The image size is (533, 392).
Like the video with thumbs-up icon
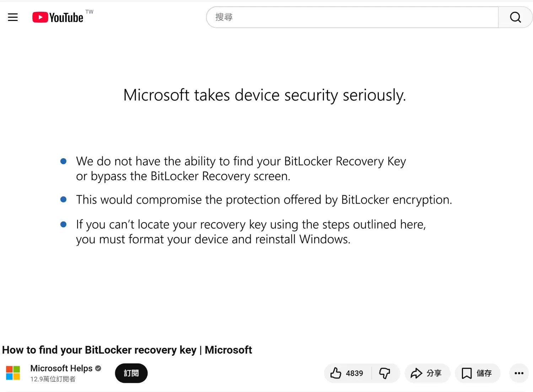pos(336,373)
